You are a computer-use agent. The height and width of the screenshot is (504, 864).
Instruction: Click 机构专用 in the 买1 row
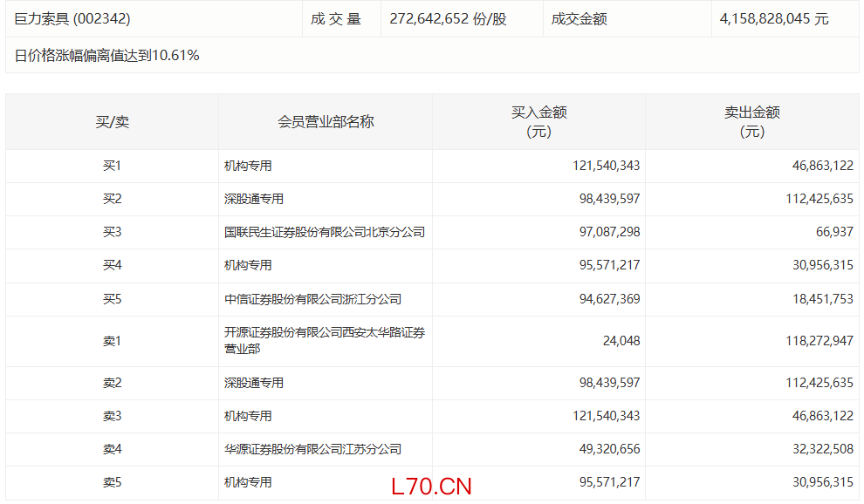pyautogui.click(x=248, y=166)
